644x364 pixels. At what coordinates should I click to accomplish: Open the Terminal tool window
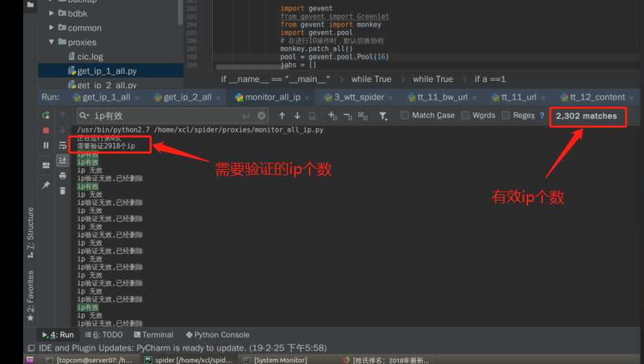(154, 335)
